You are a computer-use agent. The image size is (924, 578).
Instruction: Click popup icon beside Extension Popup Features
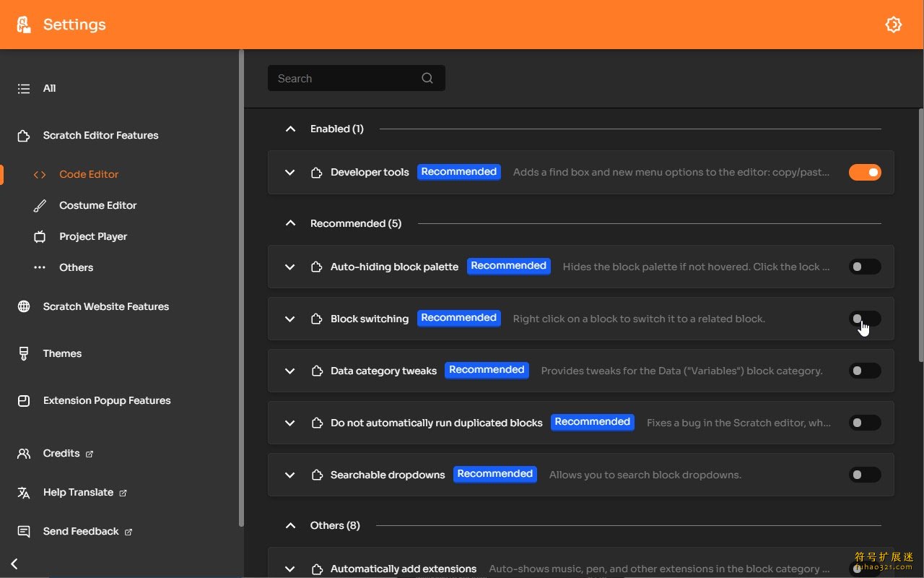(24, 401)
